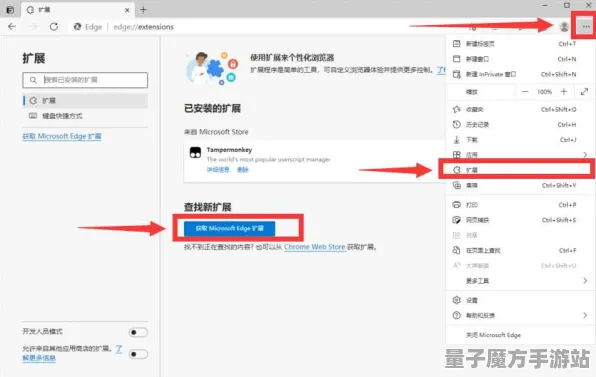Close the 扩展 browser tab
Viewport: 596px width, 377px height.
[127, 10]
